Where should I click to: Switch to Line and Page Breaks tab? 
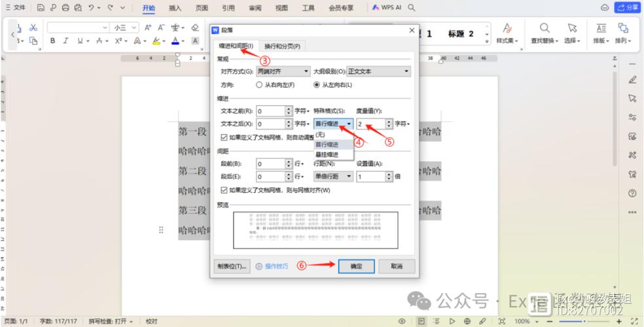[282, 46]
